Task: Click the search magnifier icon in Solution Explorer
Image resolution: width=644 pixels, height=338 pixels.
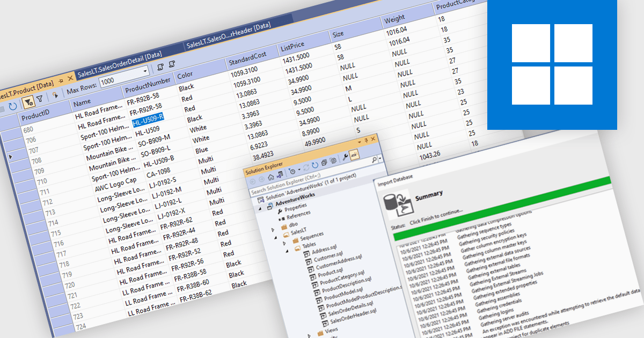Action: [x=374, y=160]
